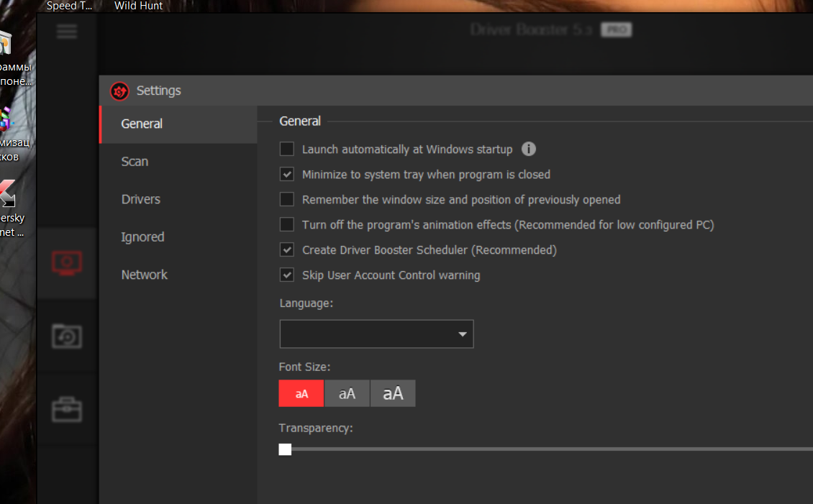Select the medium font size button
813x504 pixels.
[347, 394]
